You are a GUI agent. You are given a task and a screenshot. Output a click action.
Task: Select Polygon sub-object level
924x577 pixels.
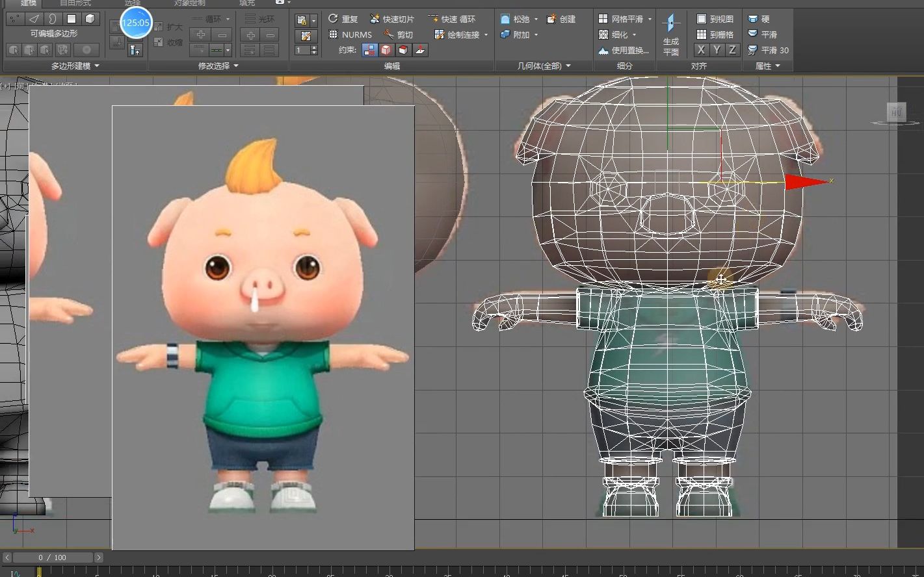[72, 19]
